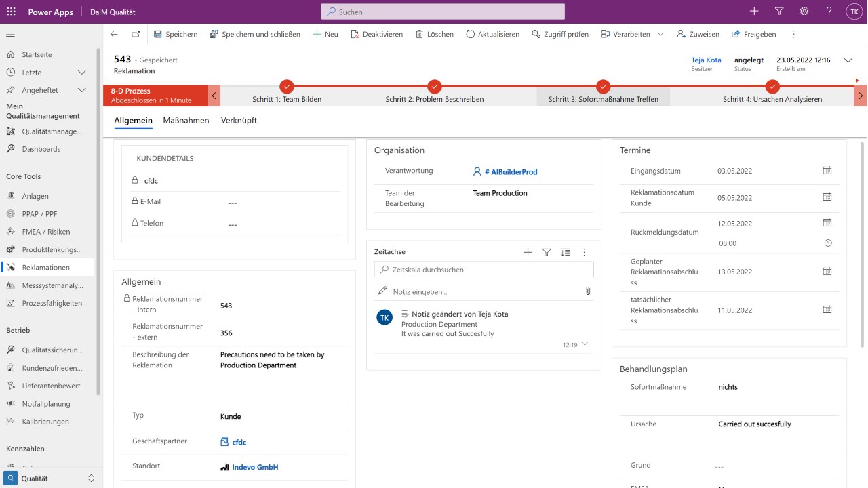Refresh with Aktualisieren
The image size is (868, 488).
(492, 34)
